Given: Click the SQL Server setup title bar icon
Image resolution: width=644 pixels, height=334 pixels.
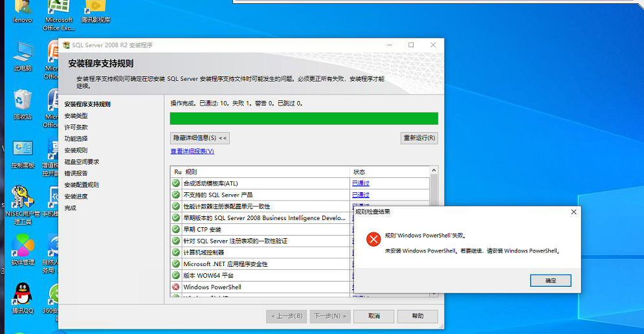Looking at the screenshot, I should [66, 45].
